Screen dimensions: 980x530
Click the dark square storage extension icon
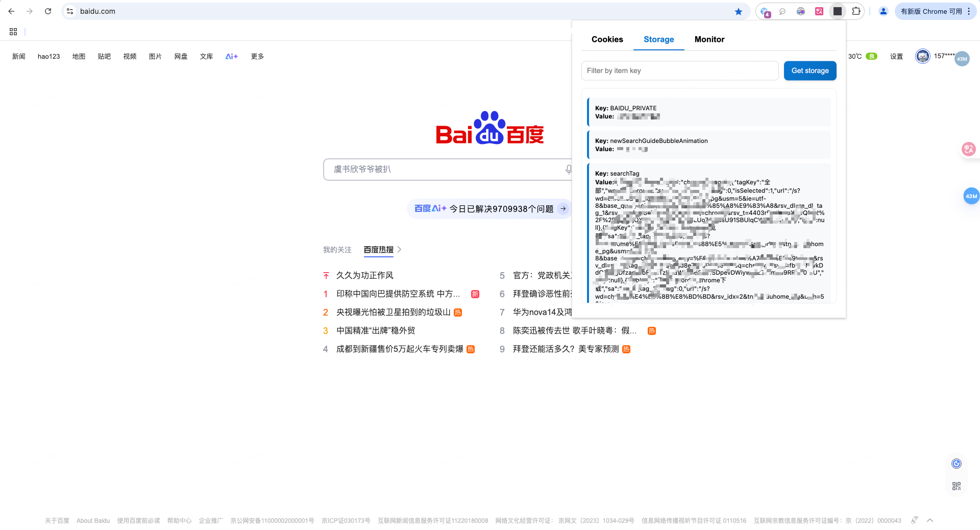[x=838, y=11]
